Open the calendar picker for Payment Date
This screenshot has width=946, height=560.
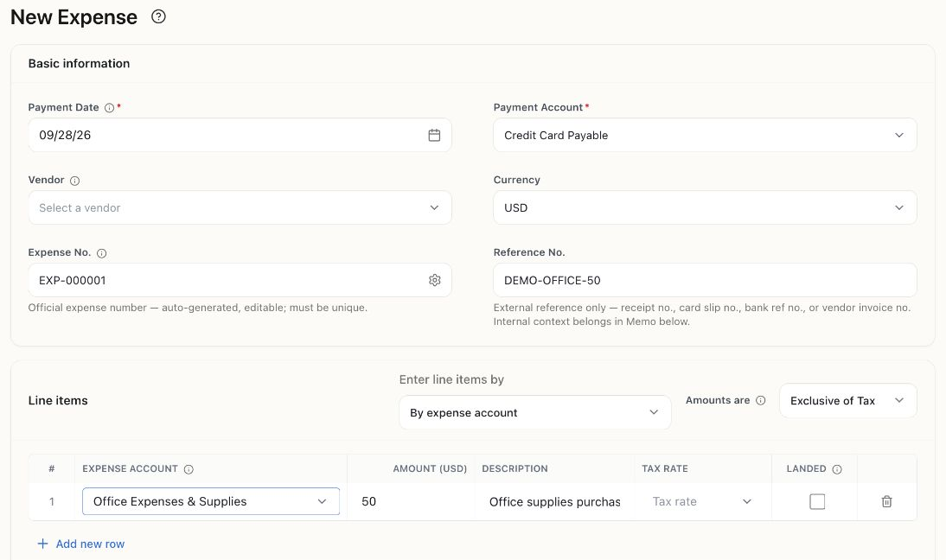434,135
